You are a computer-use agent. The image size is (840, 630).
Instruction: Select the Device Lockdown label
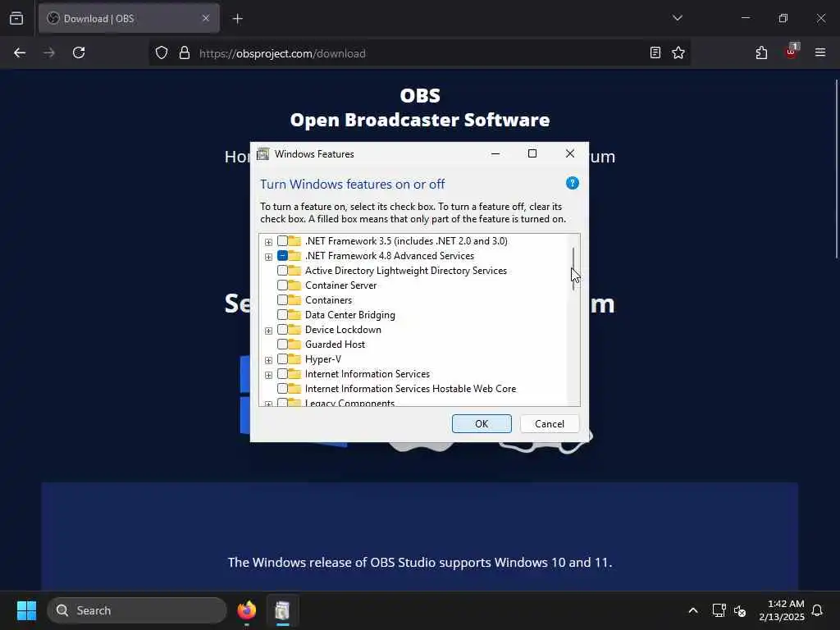click(x=343, y=330)
